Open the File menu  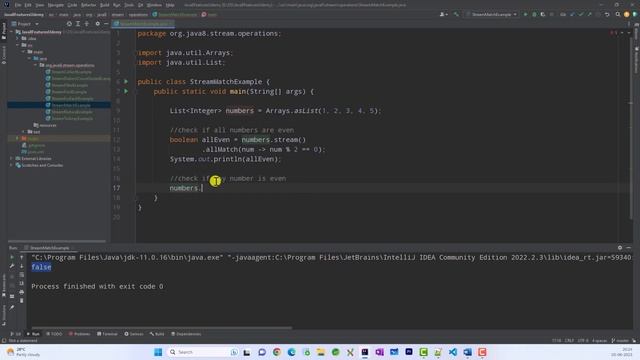point(18,5)
